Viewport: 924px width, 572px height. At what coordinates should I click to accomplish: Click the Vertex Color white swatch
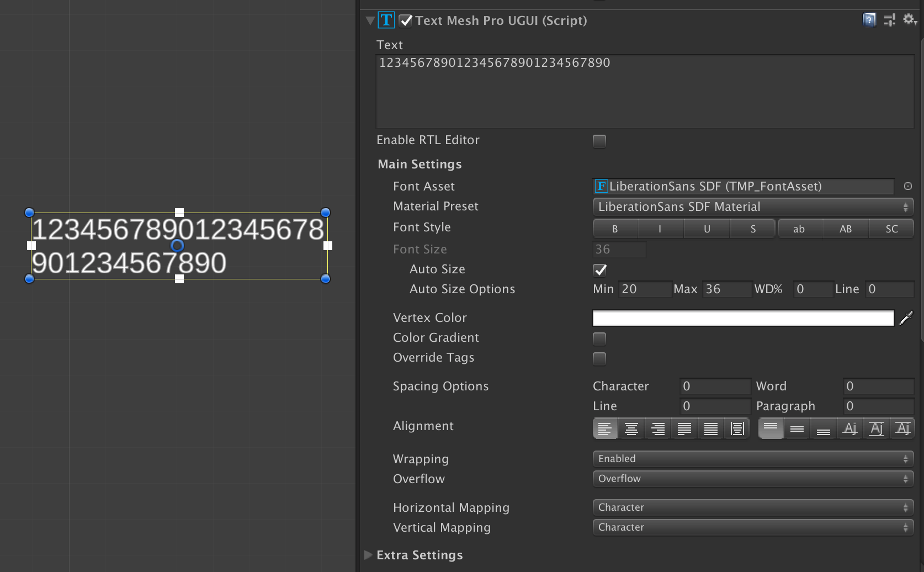(743, 318)
